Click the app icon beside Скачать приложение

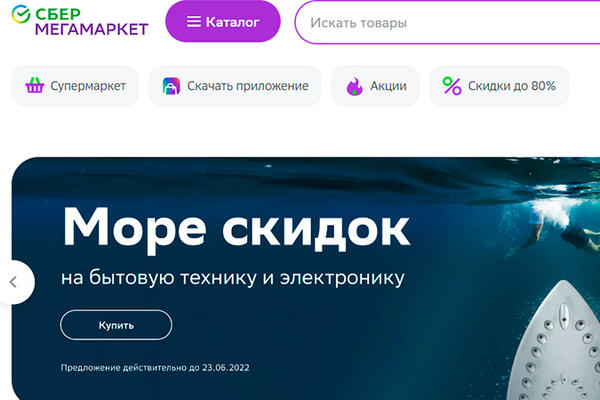pos(171,86)
